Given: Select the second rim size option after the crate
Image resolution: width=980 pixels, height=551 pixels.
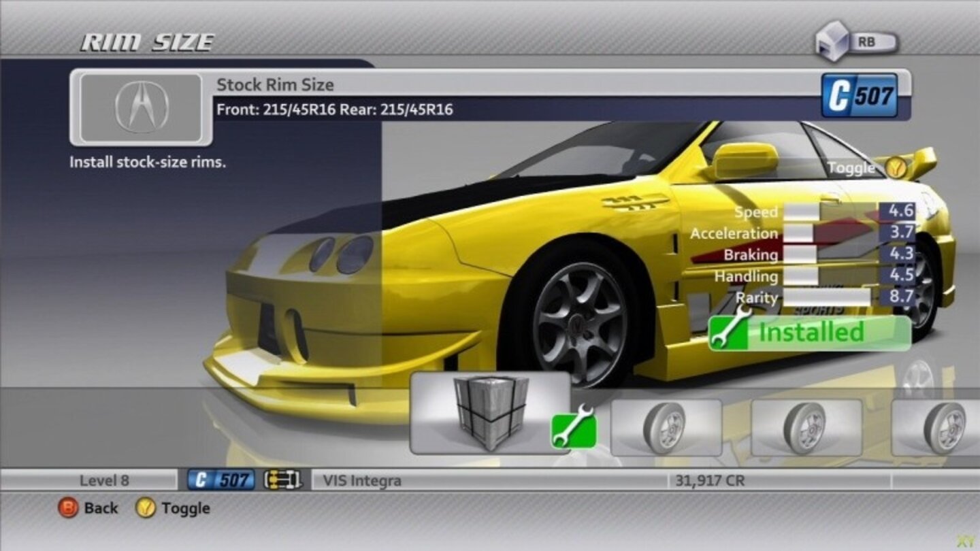Looking at the screenshot, I should (x=806, y=427).
